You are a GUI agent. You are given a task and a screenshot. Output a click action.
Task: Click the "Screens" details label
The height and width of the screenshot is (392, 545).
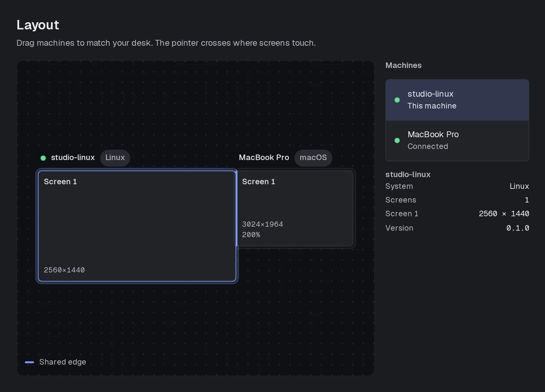tap(401, 200)
